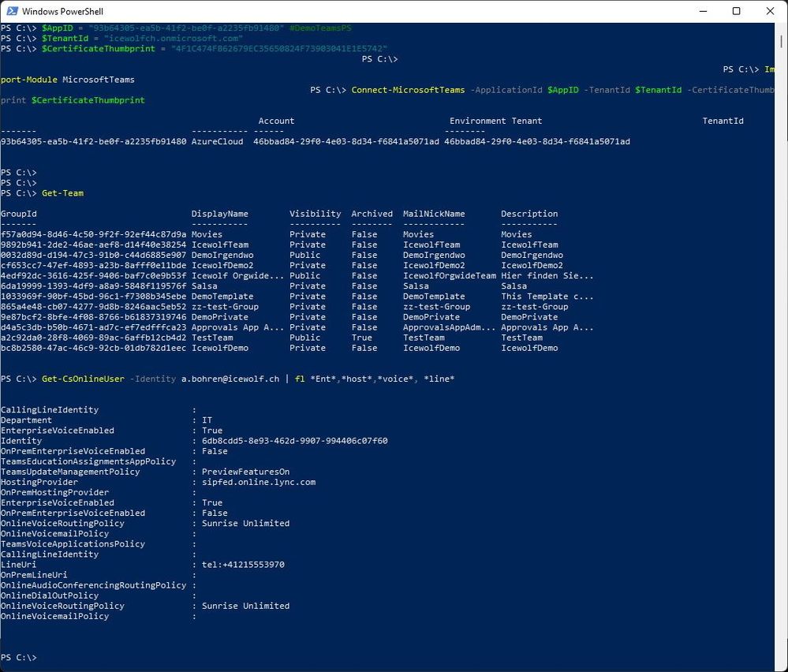Click the DisplayName column header
Screen dimensions: 788x672
[x=219, y=214]
